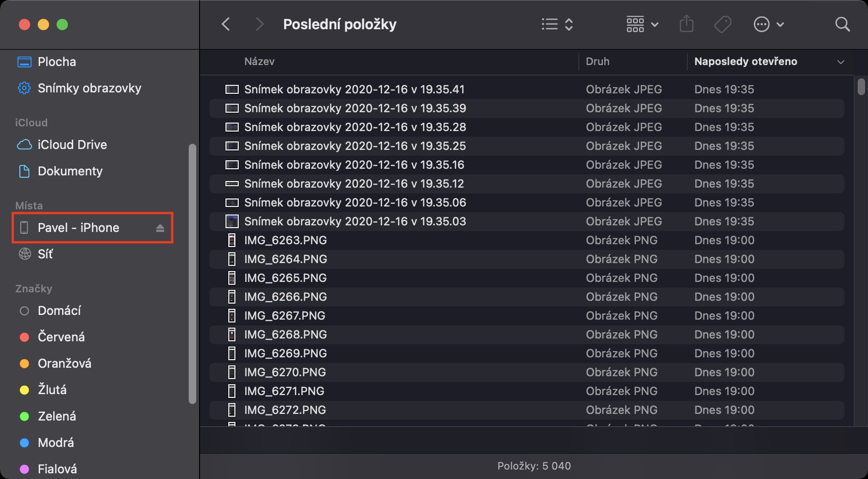Sort by Naposledy otevřeno column
This screenshot has height=479, width=868.
(745, 61)
